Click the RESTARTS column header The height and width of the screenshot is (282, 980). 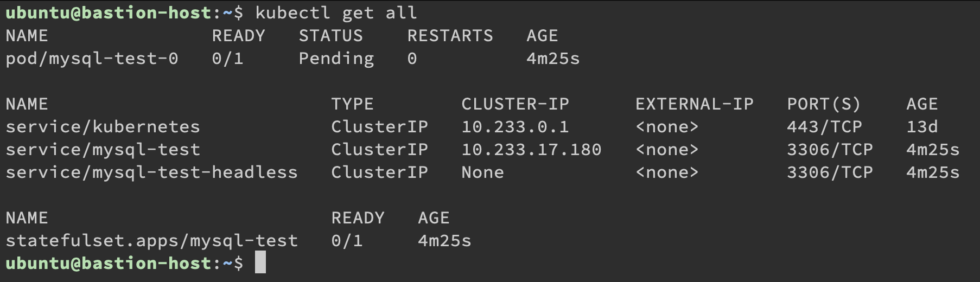point(450,36)
